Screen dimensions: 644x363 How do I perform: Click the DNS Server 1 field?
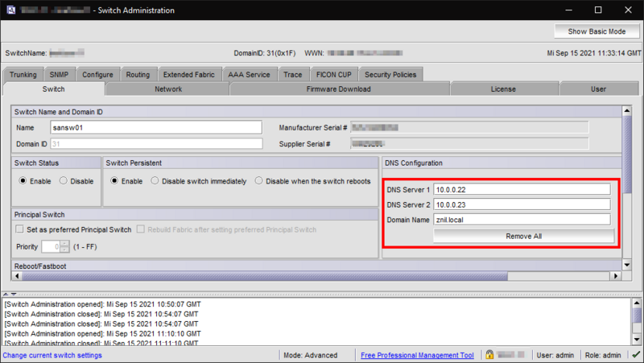click(522, 189)
